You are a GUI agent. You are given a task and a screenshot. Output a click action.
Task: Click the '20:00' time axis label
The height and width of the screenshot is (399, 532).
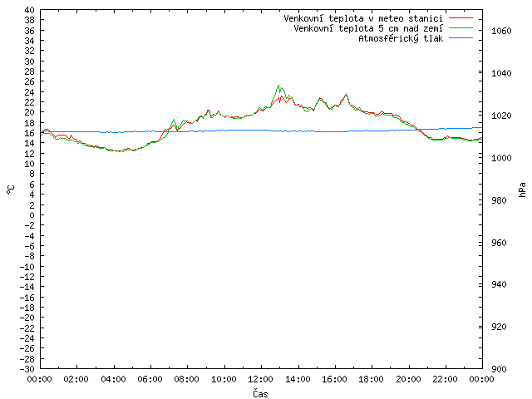click(408, 379)
